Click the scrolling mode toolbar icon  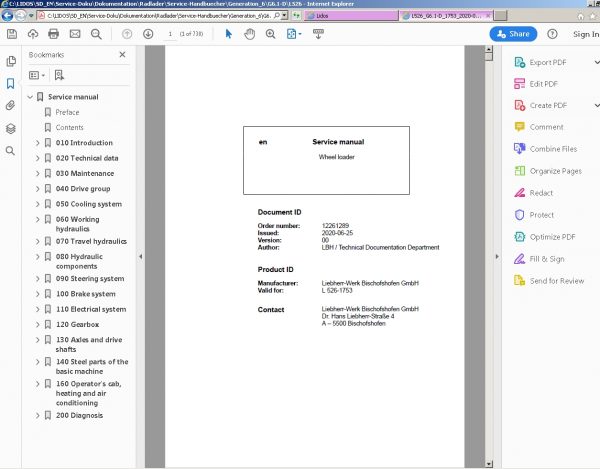click(x=318, y=34)
